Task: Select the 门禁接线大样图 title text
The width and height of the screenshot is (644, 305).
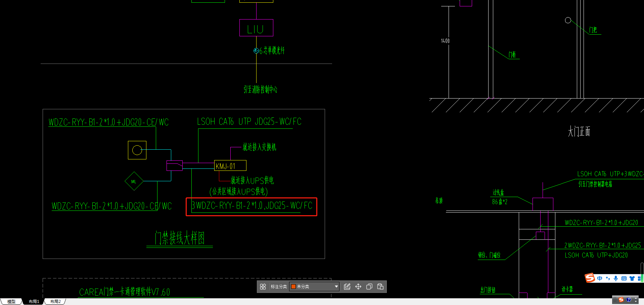Action: [x=180, y=238]
